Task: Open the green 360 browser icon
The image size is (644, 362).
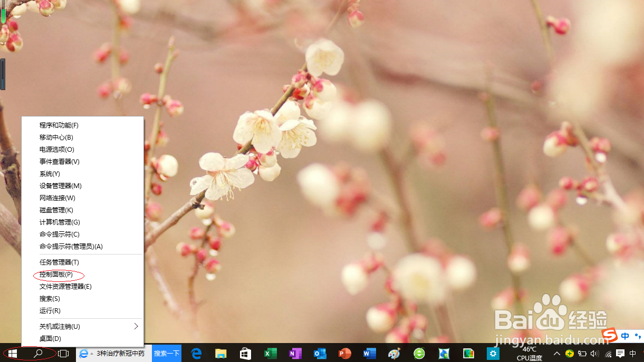Action: (419, 354)
